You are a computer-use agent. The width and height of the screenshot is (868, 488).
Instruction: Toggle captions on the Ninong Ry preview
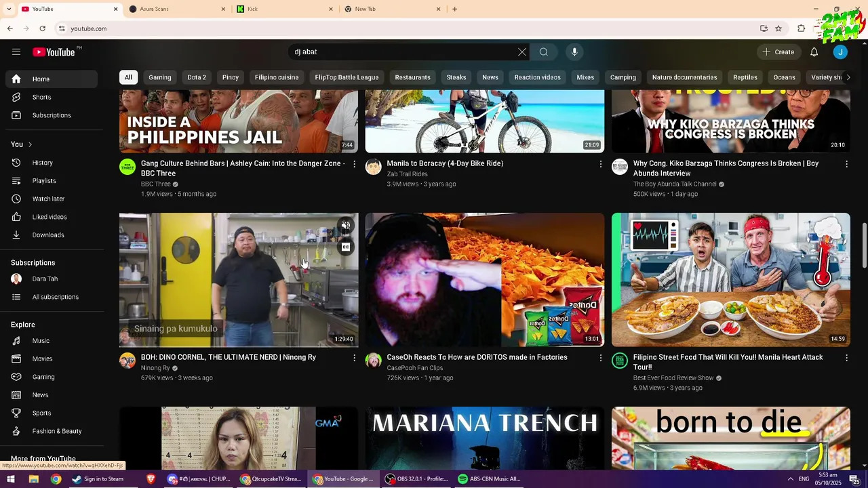point(346,247)
